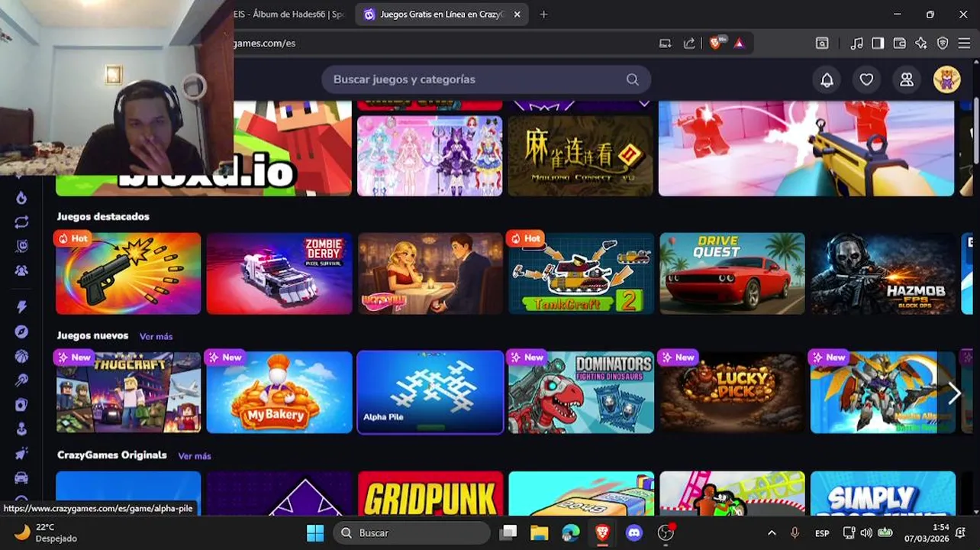This screenshot has width=980, height=550.
Task: Open the Brave VPN shield icon
Action: (943, 44)
